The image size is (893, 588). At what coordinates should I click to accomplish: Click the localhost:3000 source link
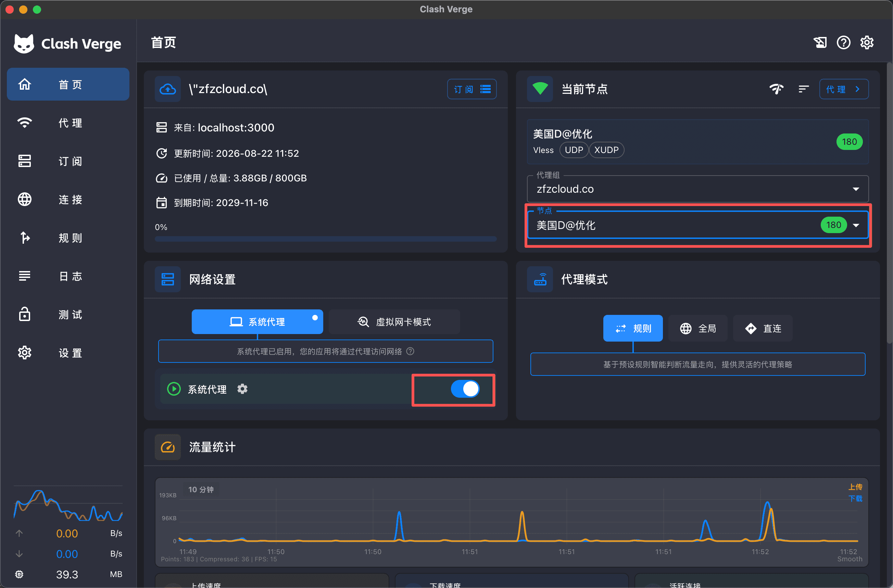click(x=236, y=128)
